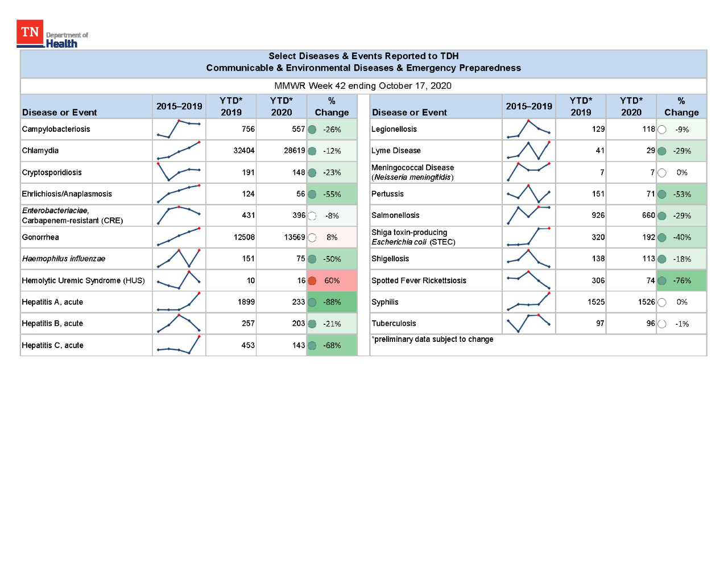Click the empty indicator circle for Gonorrhea
Viewport: 728px width, 562px height.
coord(312,237)
